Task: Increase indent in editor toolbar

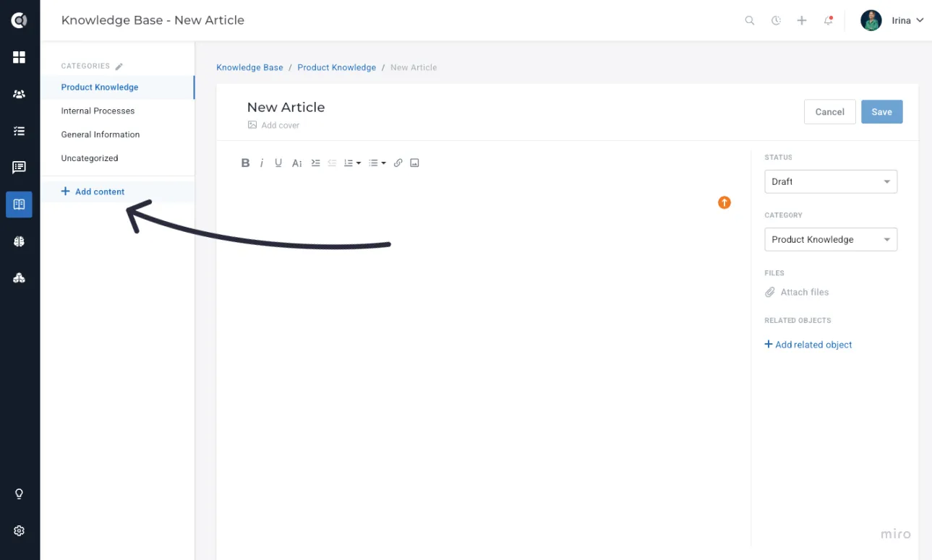Action: 315,163
